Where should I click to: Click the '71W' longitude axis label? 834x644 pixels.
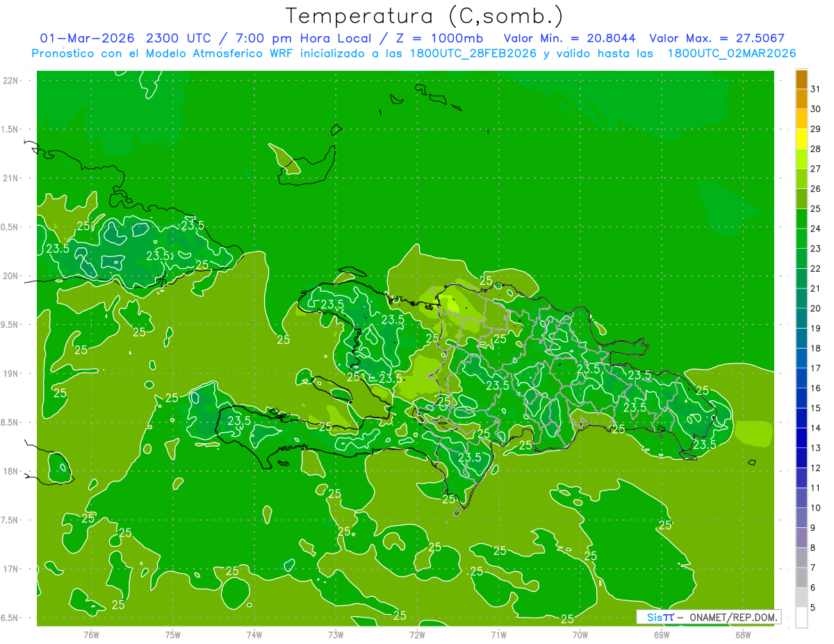(498, 634)
